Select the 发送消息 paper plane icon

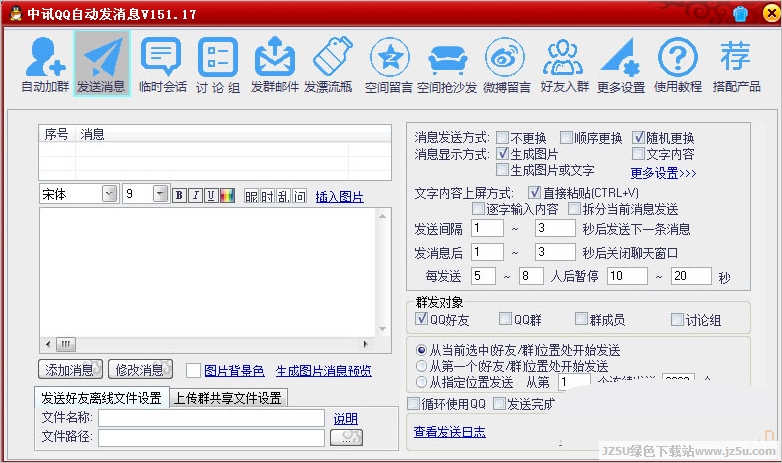(102, 64)
